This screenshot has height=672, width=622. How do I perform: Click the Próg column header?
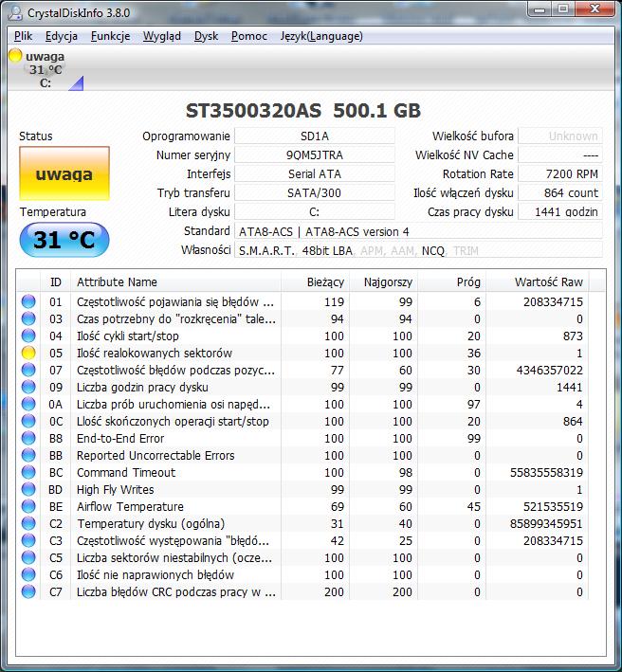pyautogui.click(x=452, y=282)
